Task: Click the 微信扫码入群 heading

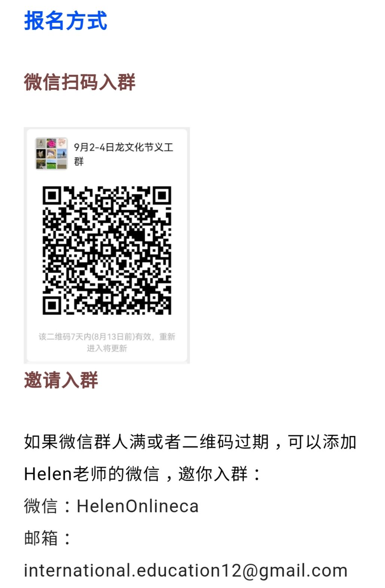Action: (x=80, y=82)
